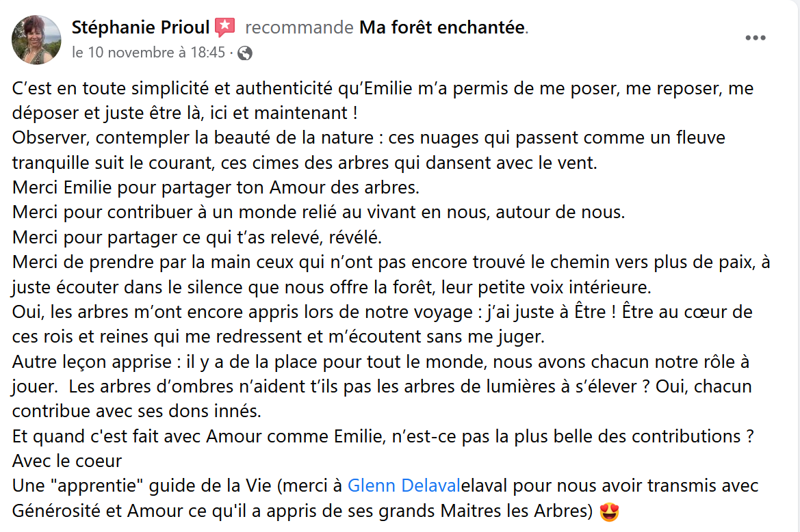Open Glenn Delaval's tagged profile link
The height and width of the screenshot is (532, 800).
pyautogui.click(x=404, y=485)
